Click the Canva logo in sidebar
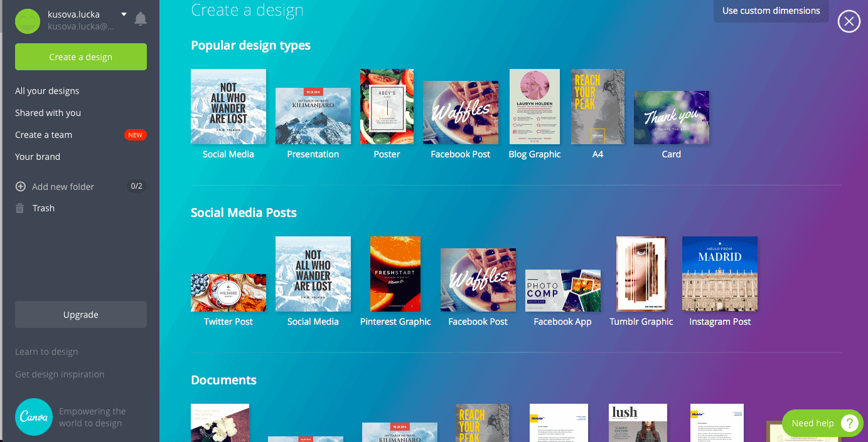868x442 pixels. pyautogui.click(x=33, y=417)
